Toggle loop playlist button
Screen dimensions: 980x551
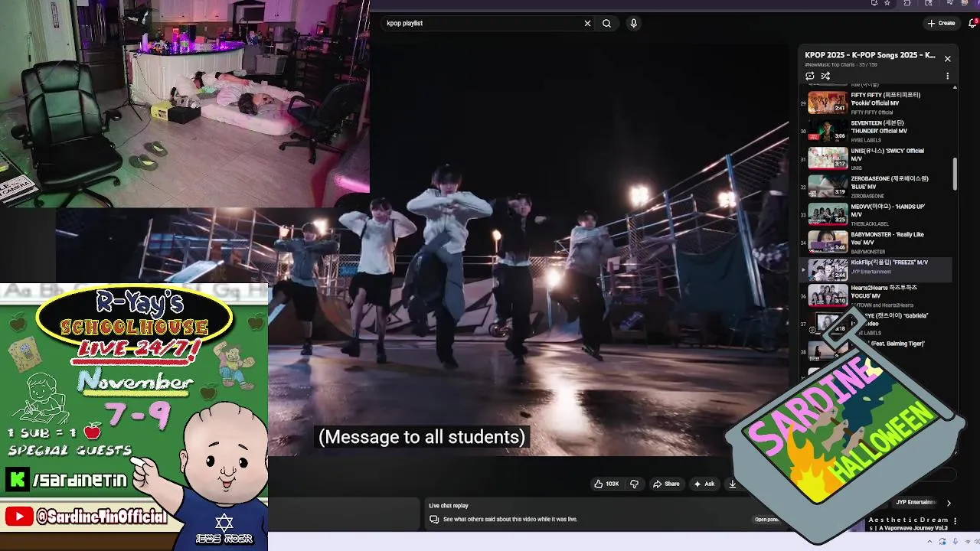tap(810, 76)
